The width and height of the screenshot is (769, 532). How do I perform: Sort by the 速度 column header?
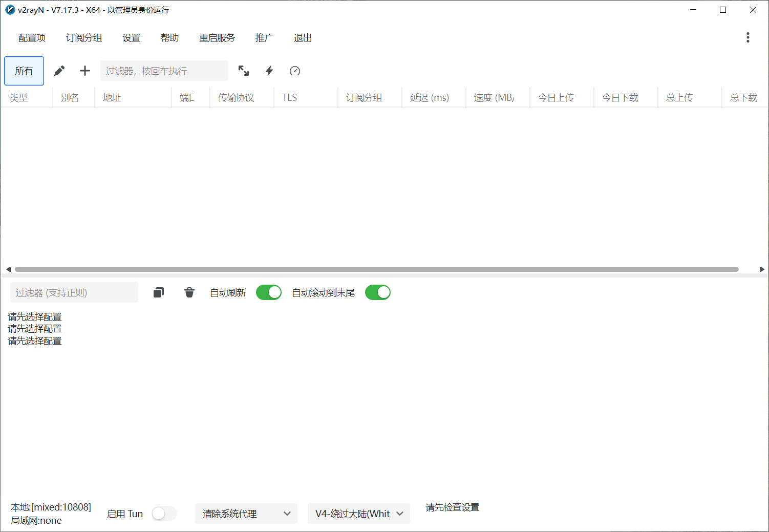[498, 97]
